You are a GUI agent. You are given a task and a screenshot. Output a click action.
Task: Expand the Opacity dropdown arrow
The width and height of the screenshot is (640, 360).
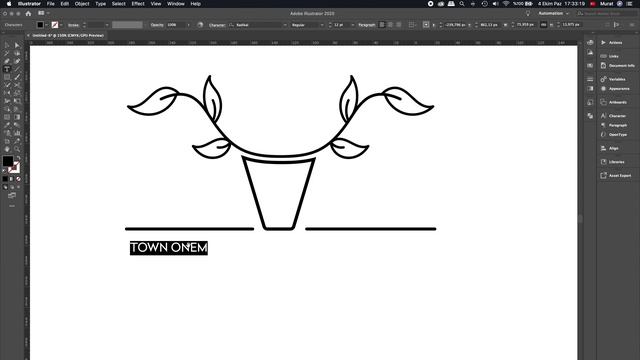click(188, 25)
